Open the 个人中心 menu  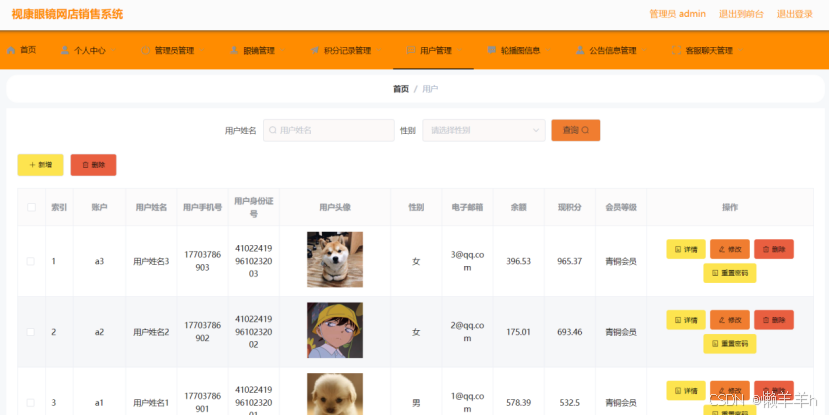pyautogui.click(x=88, y=50)
